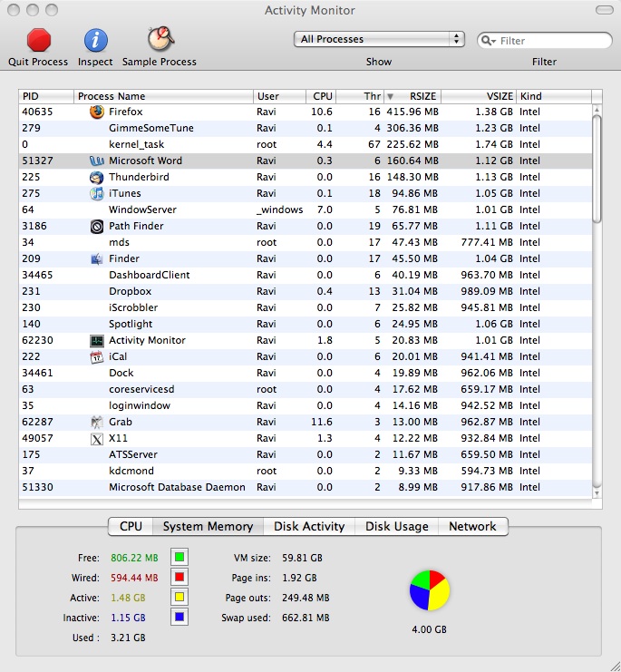Screen dimensions: 621x672
Task: Click the green Free memory color swatch
Action: point(180,557)
